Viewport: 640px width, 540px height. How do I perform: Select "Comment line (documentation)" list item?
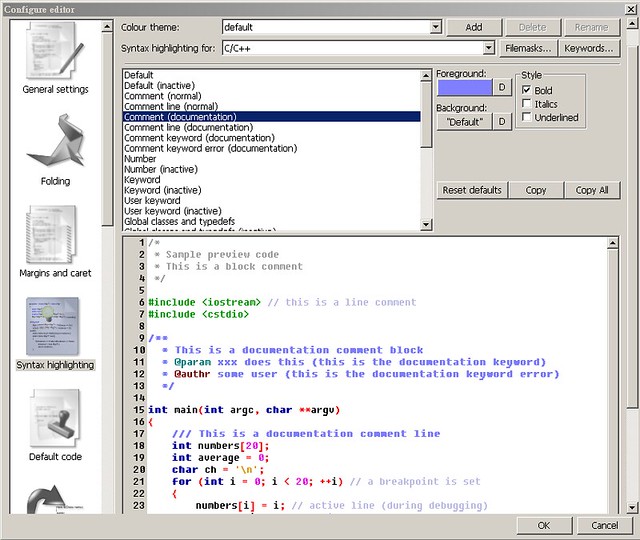pos(271,127)
